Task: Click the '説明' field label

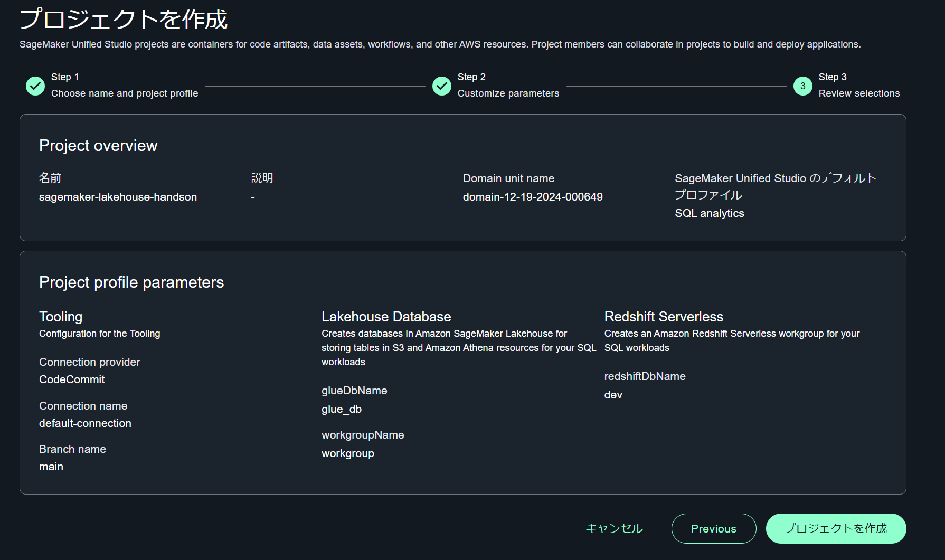Action: pos(262,178)
